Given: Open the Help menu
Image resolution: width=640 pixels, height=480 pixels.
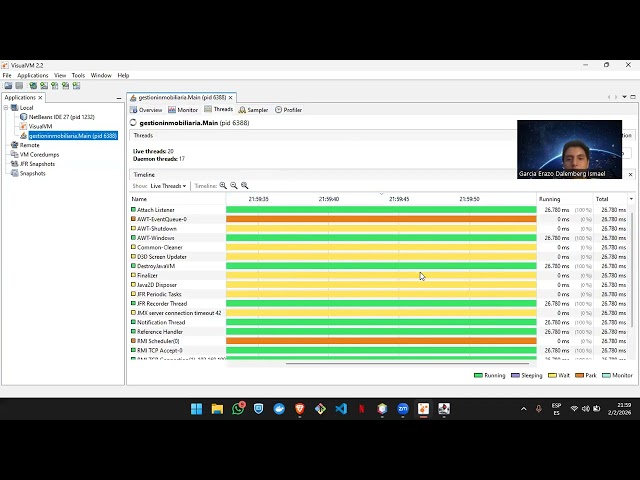Looking at the screenshot, I should 123,76.
